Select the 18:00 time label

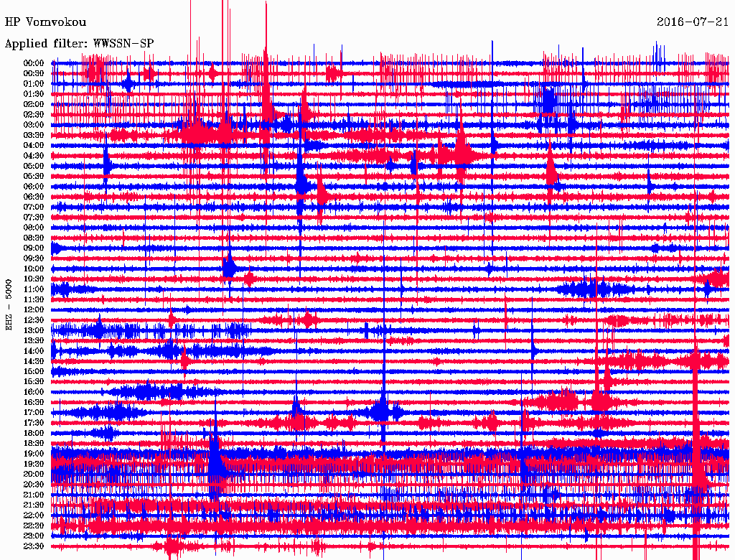click(34, 433)
